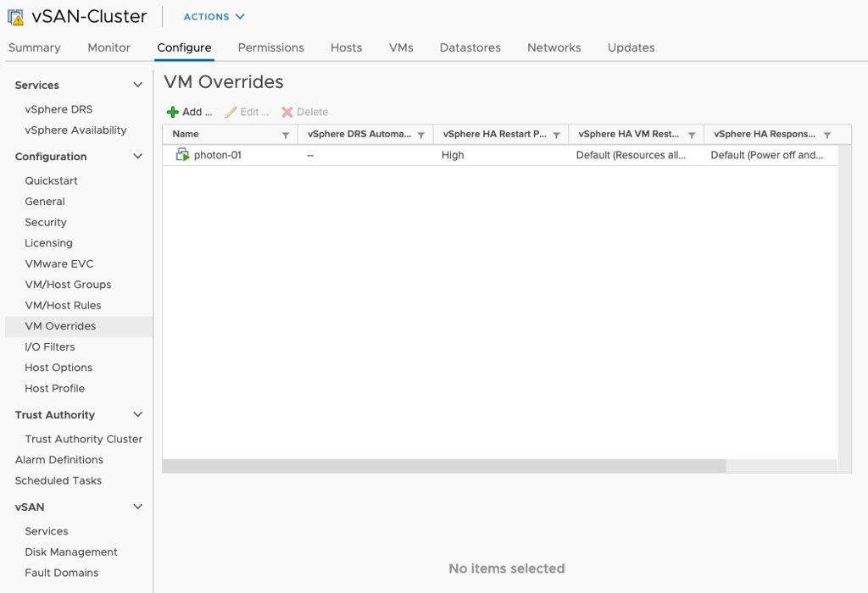Open vSAN Fault Domains
868x593 pixels.
61,573
